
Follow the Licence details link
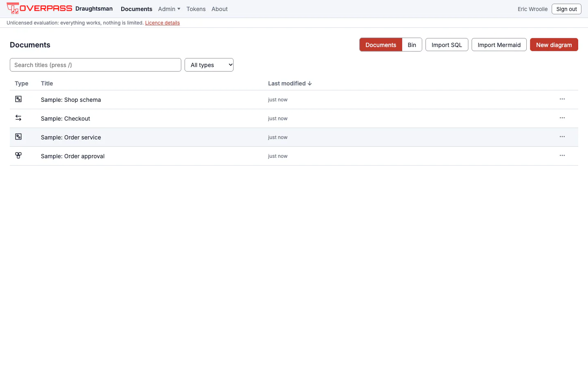pos(163,23)
